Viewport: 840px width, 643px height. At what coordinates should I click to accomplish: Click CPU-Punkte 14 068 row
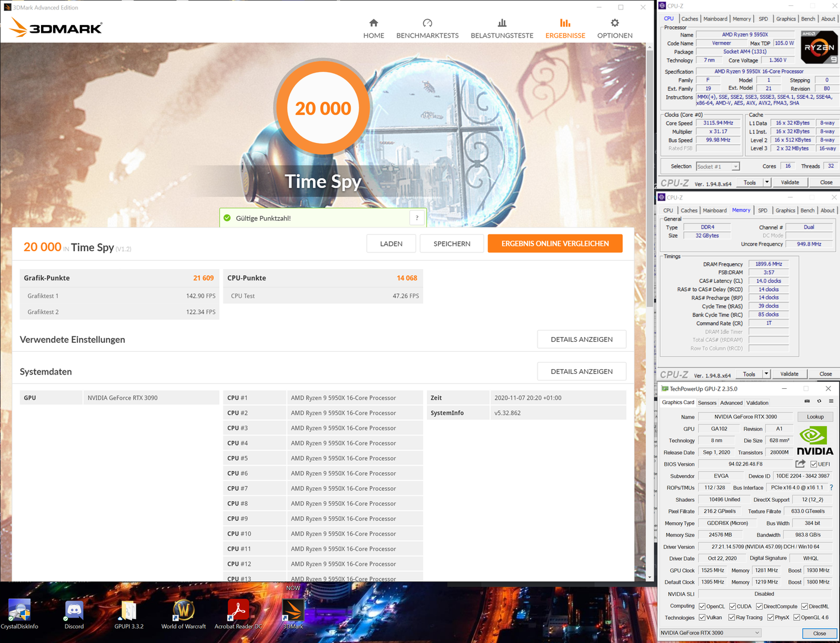[x=323, y=278]
